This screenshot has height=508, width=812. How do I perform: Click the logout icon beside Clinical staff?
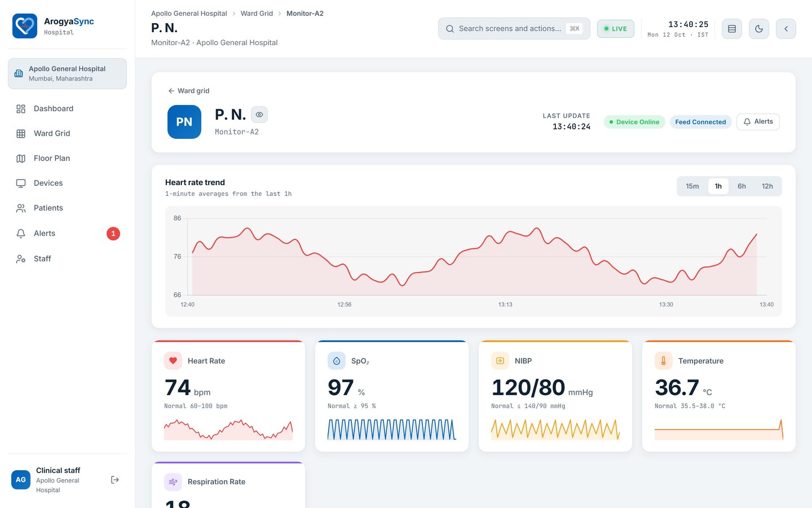click(x=115, y=480)
